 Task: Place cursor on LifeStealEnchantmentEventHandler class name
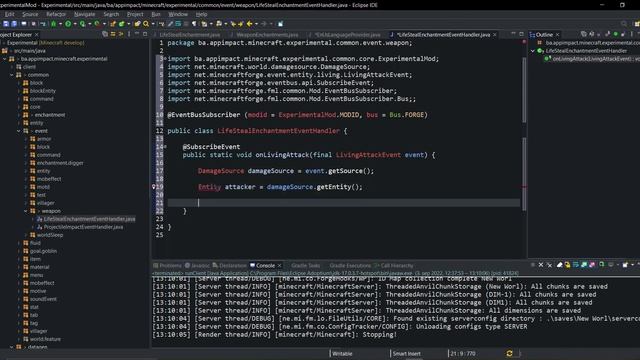[x=278, y=131]
